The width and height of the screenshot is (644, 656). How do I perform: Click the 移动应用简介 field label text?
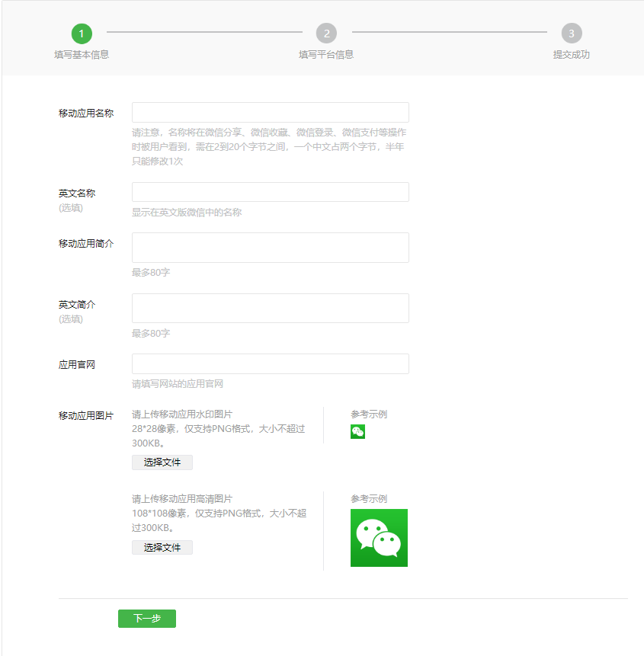[x=86, y=244]
